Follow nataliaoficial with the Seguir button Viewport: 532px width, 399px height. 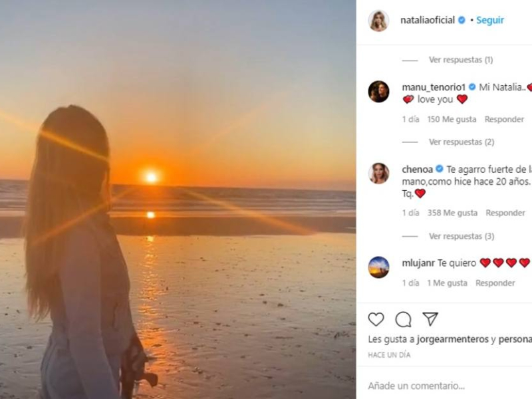pyautogui.click(x=490, y=21)
